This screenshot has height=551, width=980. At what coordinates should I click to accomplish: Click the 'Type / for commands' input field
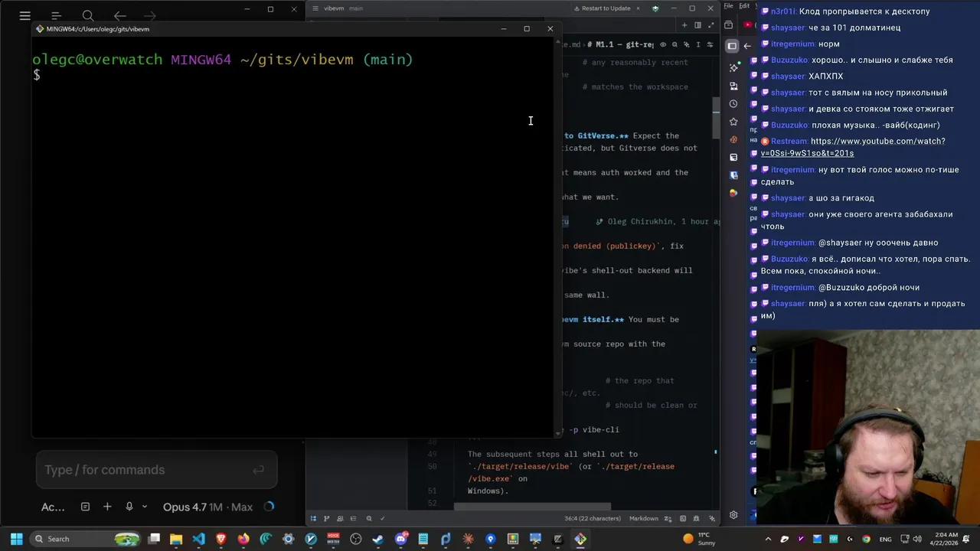(x=156, y=470)
